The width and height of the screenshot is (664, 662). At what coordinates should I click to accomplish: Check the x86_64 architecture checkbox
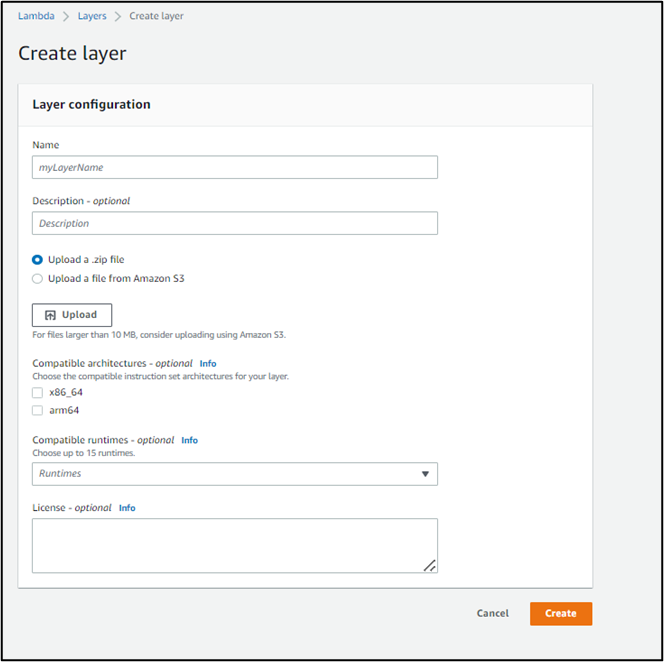coord(38,393)
